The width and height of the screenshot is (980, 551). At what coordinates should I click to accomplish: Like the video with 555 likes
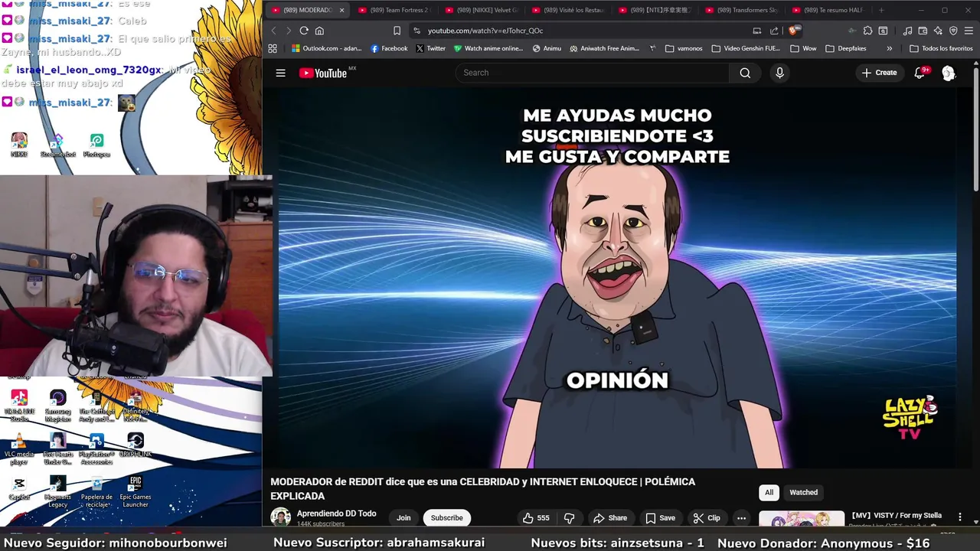[535, 518]
